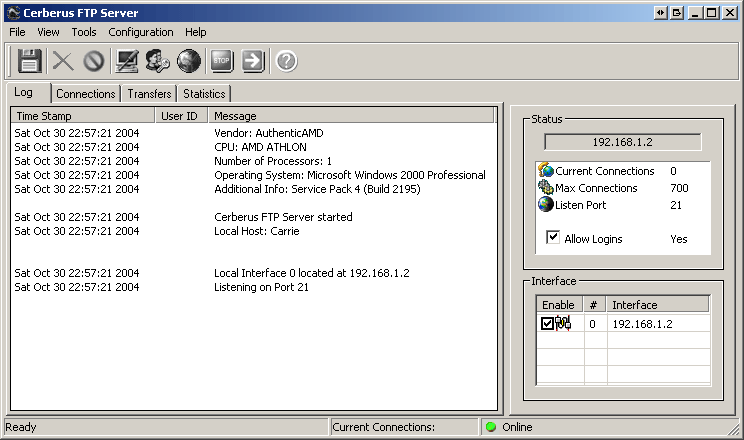The image size is (744, 440).
Task: Click Current Connections globe icon in Status
Action: point(546,170)
